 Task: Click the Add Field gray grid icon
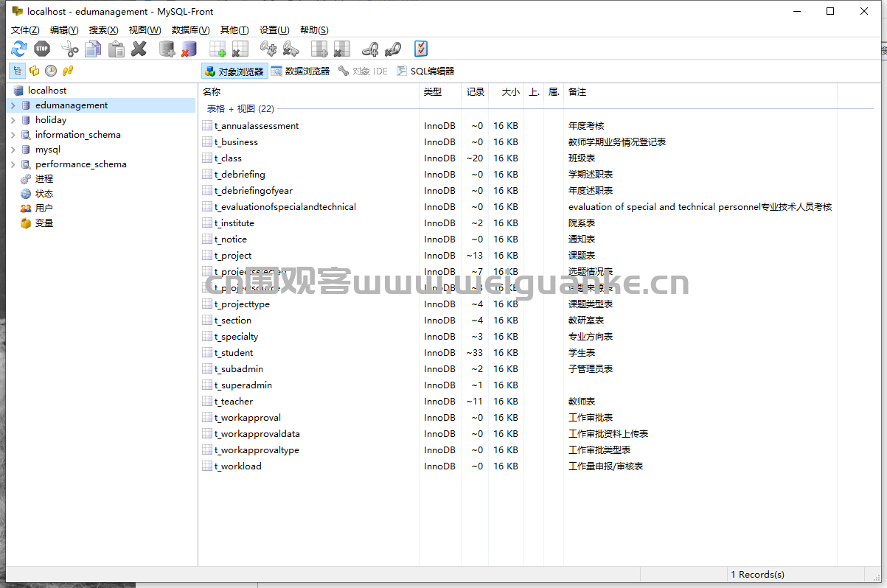coord(319,49)
